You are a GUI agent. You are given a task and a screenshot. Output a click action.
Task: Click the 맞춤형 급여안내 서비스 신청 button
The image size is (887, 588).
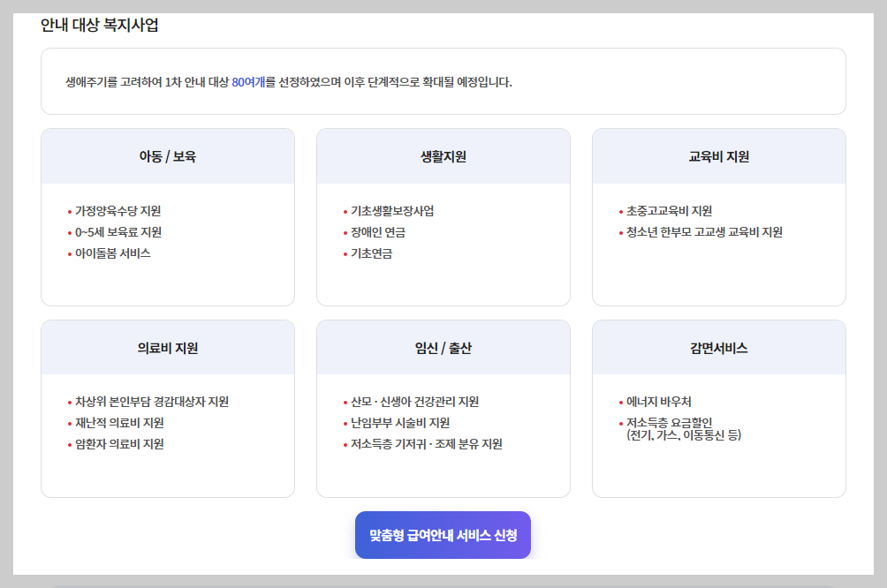[x=443, y=534]
